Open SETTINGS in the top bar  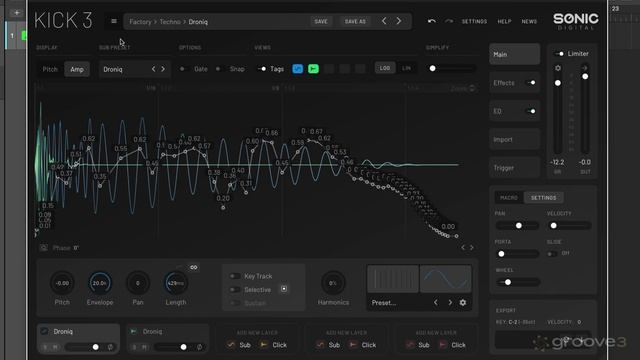point(474,21)
